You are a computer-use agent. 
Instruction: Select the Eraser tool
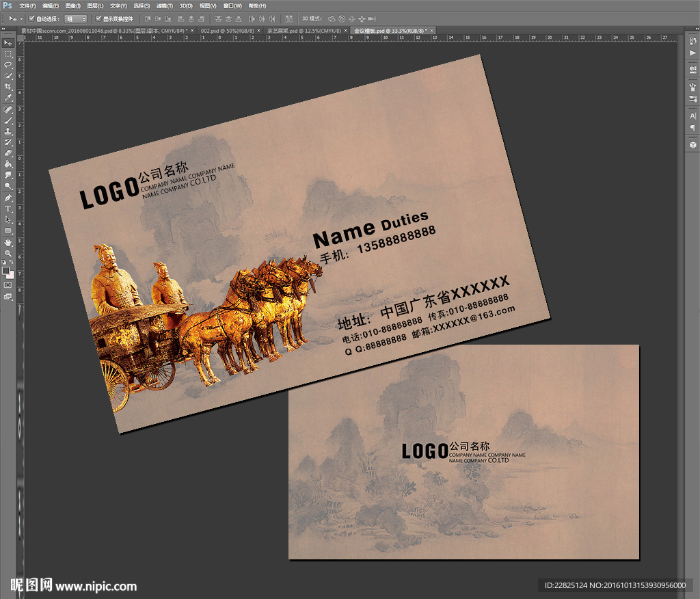click(8, 153)
